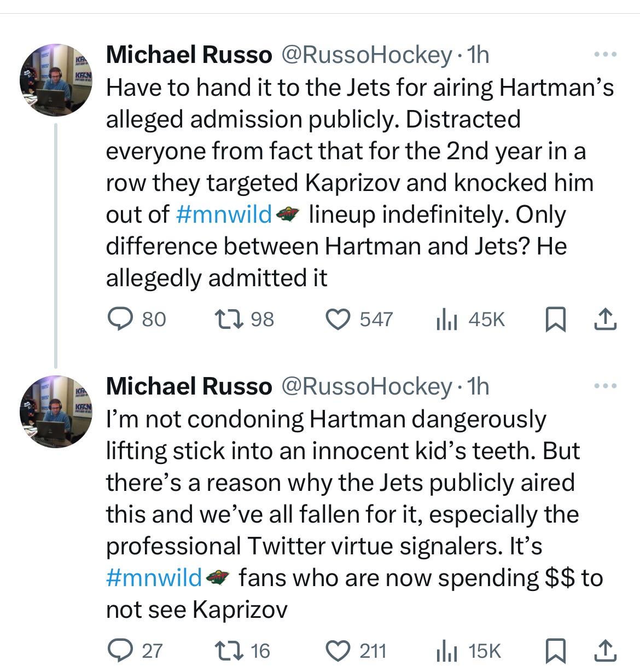Share the second tweet
Viewport: 640px width, 672px height.
pos(606,651)
